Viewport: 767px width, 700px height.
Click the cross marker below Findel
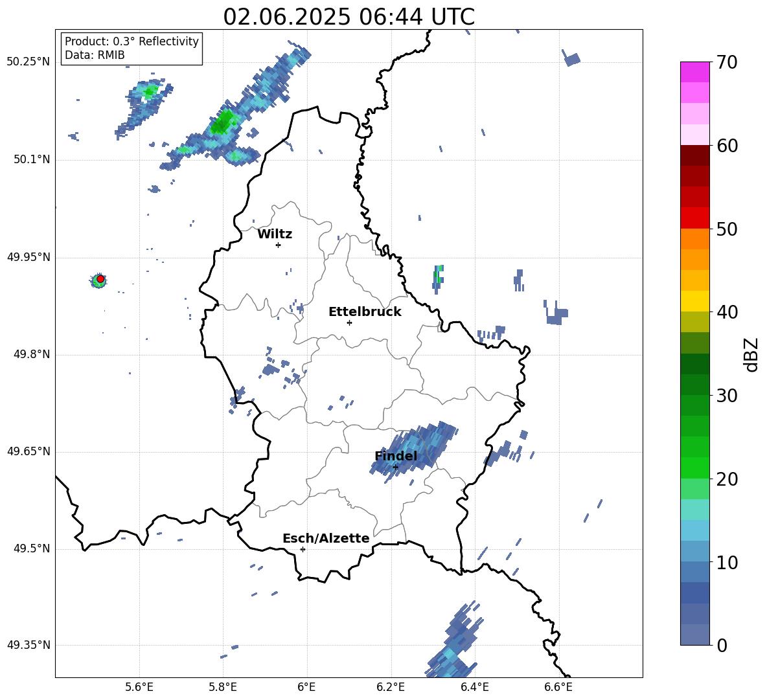point(395,468)
